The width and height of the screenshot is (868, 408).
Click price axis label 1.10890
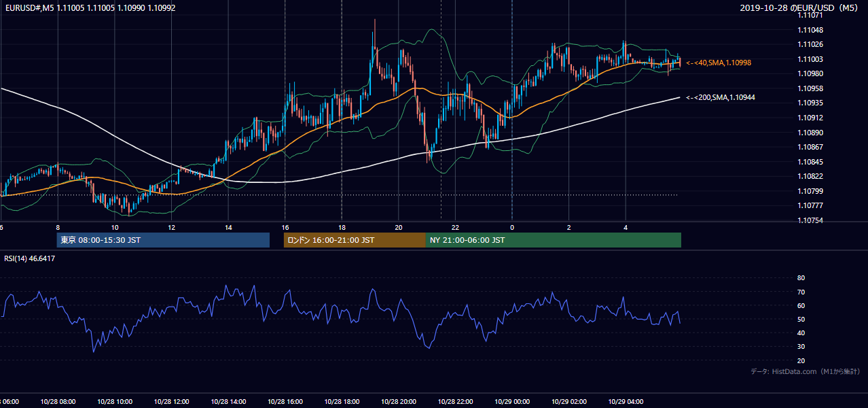[811, 133]
